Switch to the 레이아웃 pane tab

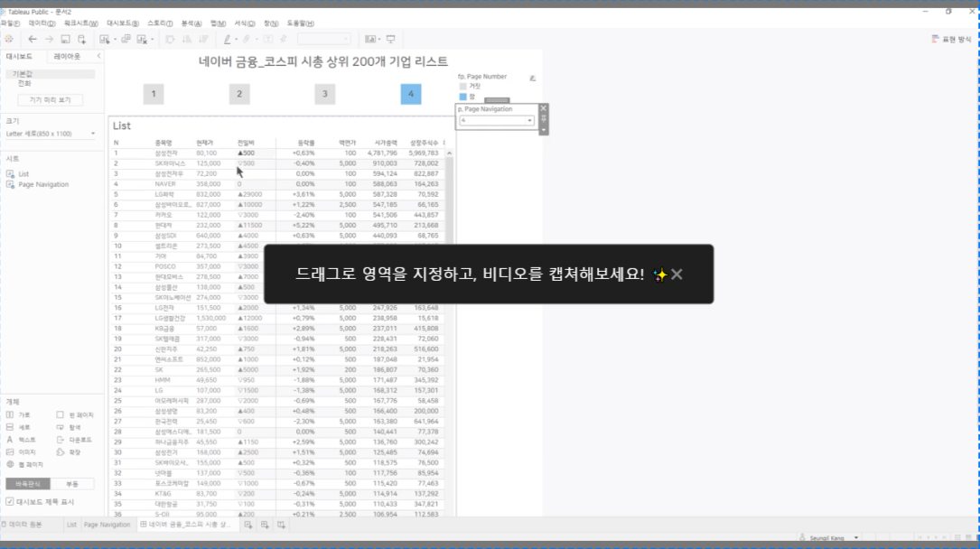[x=67, y=56]
